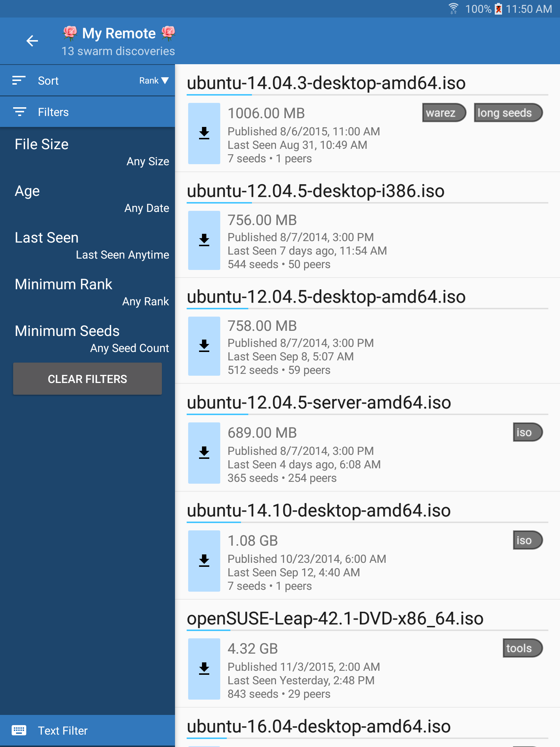Tap 544 seeds • 50 peers line
The image size is (560, 747).
click(x=279, y=264)
